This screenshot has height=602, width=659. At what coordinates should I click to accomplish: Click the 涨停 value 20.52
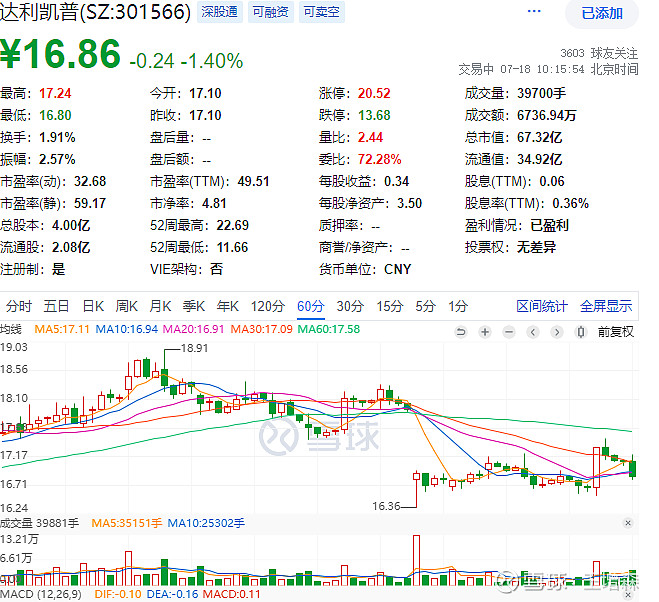(x=374, y=93)
